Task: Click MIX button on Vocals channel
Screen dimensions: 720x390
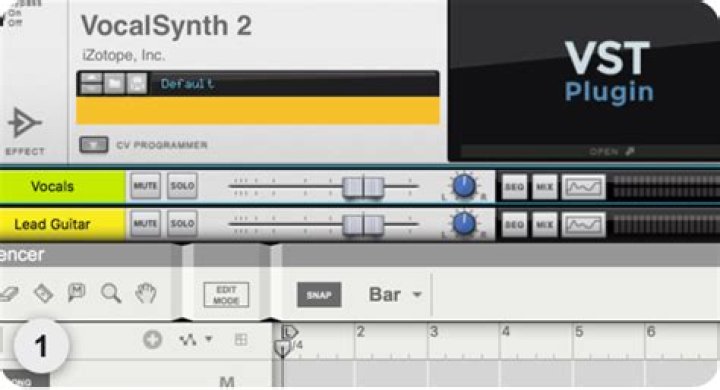Action: click(x=545, y=187)
